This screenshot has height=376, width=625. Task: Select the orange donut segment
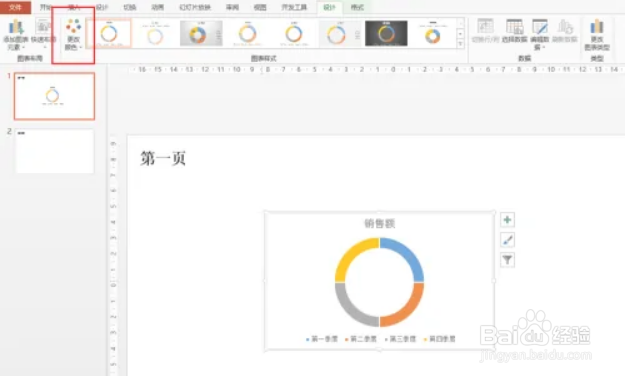click(406, 309)
